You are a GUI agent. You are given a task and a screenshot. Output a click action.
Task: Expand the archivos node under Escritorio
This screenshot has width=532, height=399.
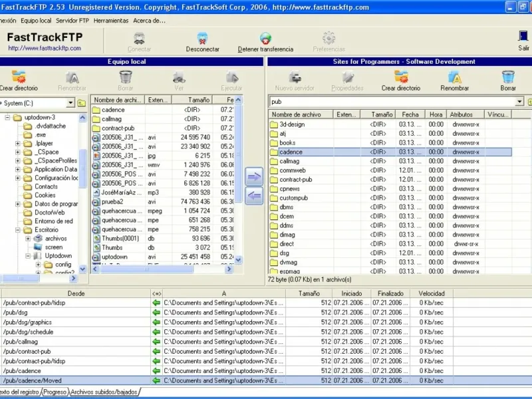click(x=28, y=239)
